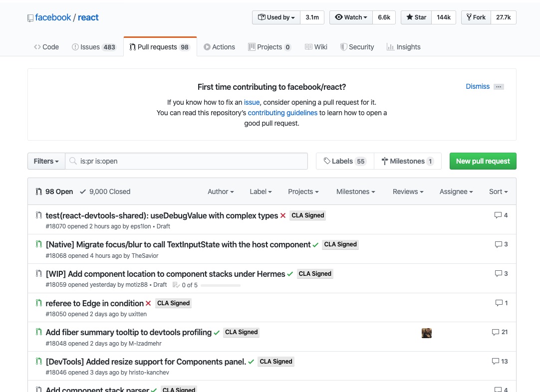This screenshot has height=392, width=540.
Task: Follow the issue link in banner
Action: pyautogui.click(x=252, y=102)
